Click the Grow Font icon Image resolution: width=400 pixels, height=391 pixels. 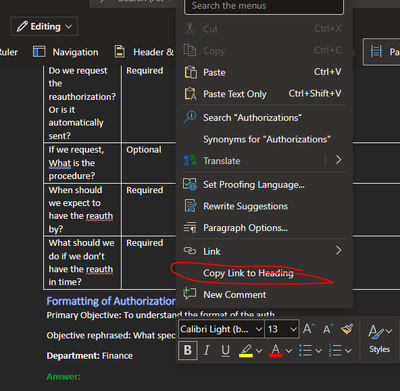click(x=309, y=329)
